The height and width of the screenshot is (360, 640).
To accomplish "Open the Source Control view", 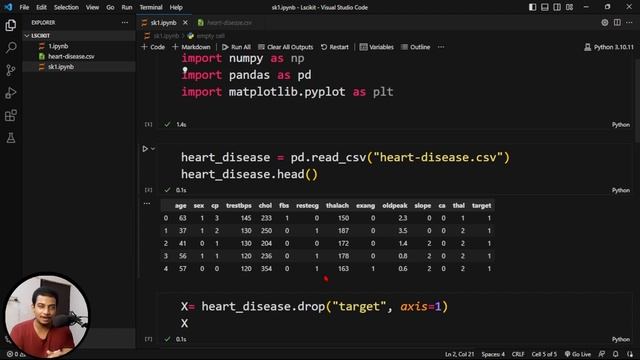I will [x=11, y=70].
